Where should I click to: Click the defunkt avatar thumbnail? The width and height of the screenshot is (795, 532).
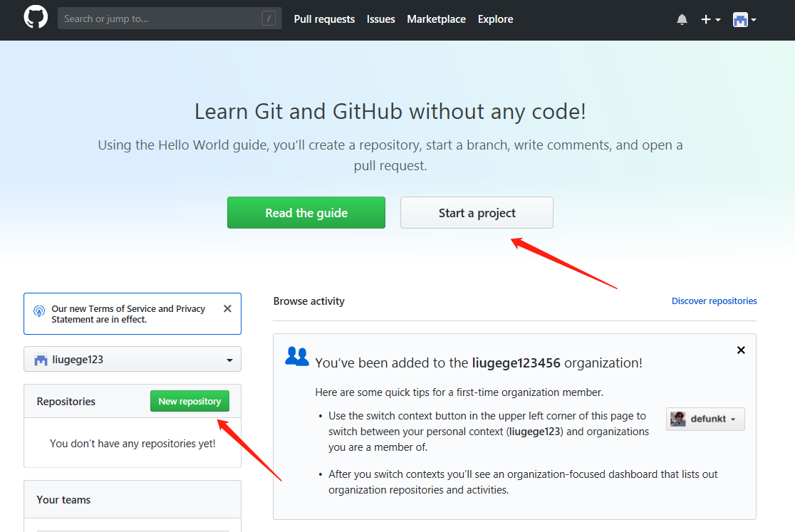(x=678, y=419)
